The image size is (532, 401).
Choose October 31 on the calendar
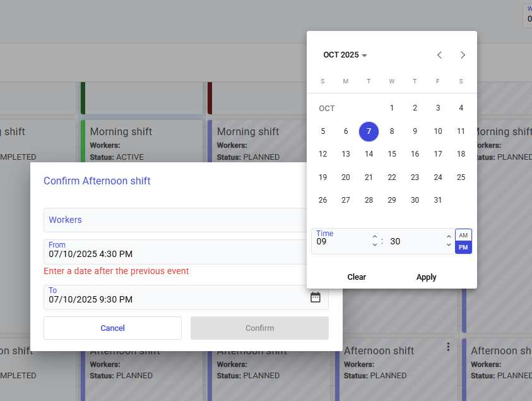(438, 200)
